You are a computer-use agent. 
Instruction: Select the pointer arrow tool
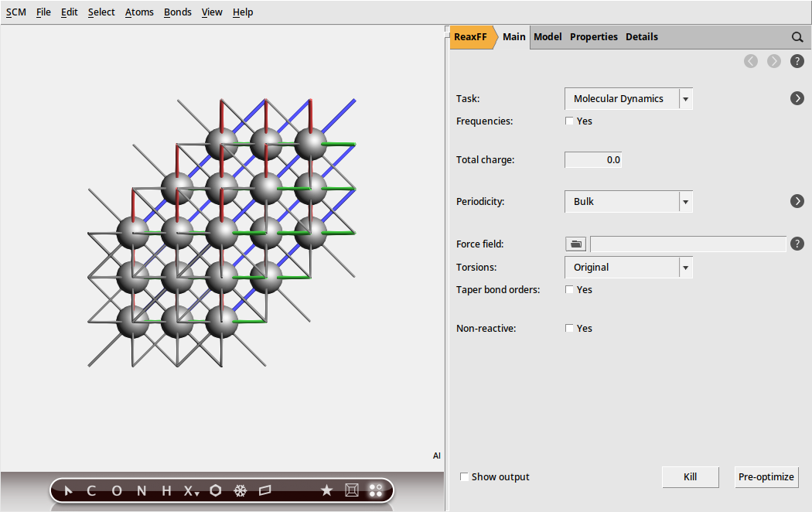68,490
